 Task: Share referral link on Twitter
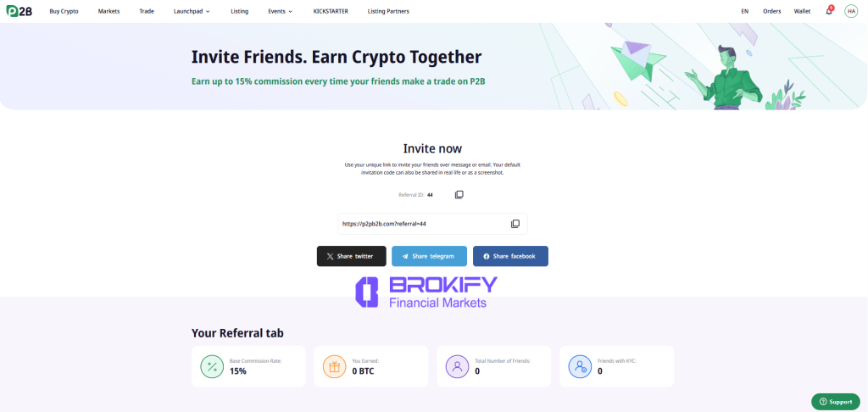(x=351, y=256)
